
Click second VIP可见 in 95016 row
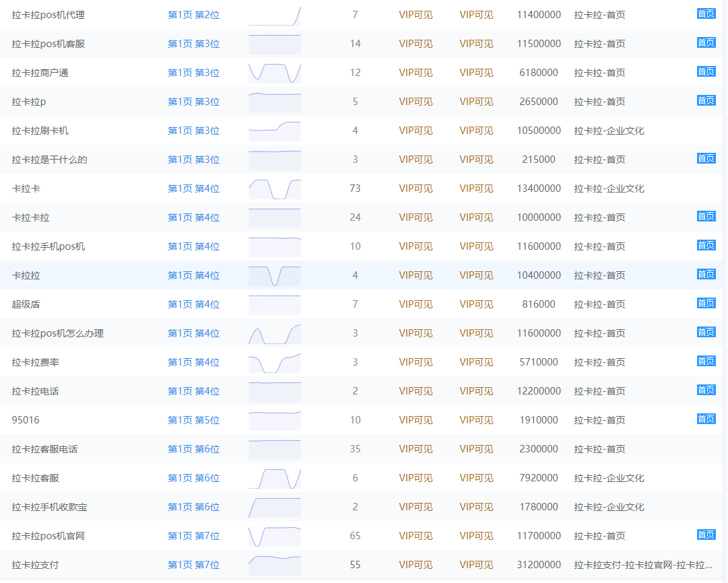(x=476, y=420)
